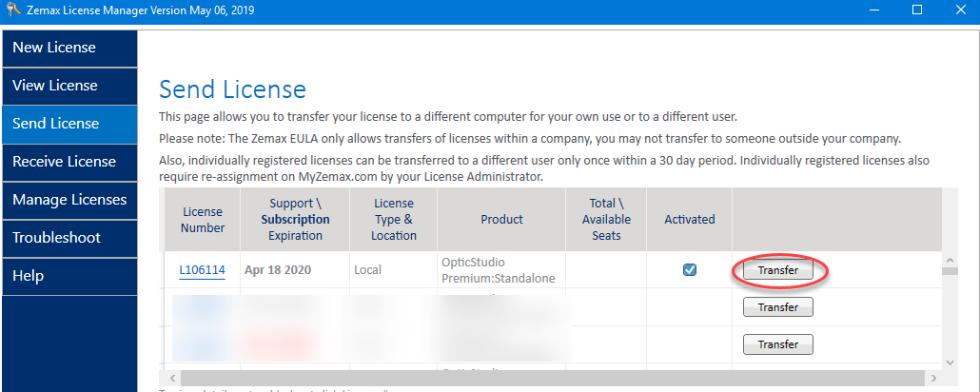Click Transfer button in second license row
980x392 pixels.
coord(777,307)
